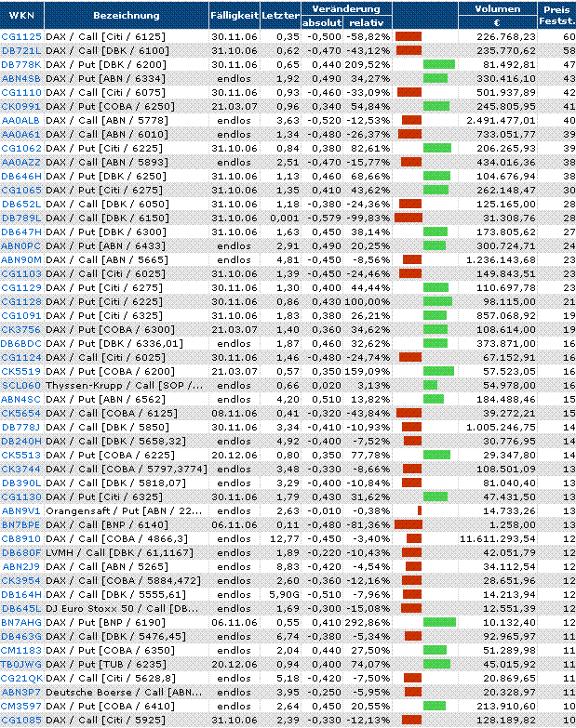This screenshot has width=576, height=728.
Task: Open WKN link CK3756
Action: pyautogui.click(x=21, y=329)
